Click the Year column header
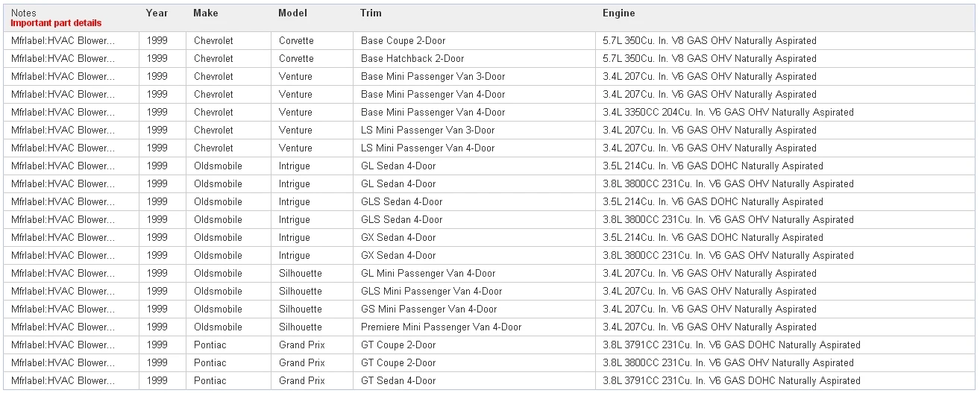 coord(157,13)
